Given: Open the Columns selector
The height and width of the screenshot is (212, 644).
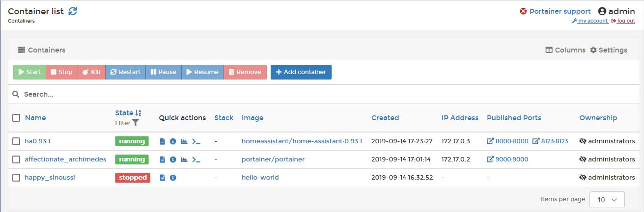Looking at the screenshot, I should pyautogui.click(x=565, y=50).
